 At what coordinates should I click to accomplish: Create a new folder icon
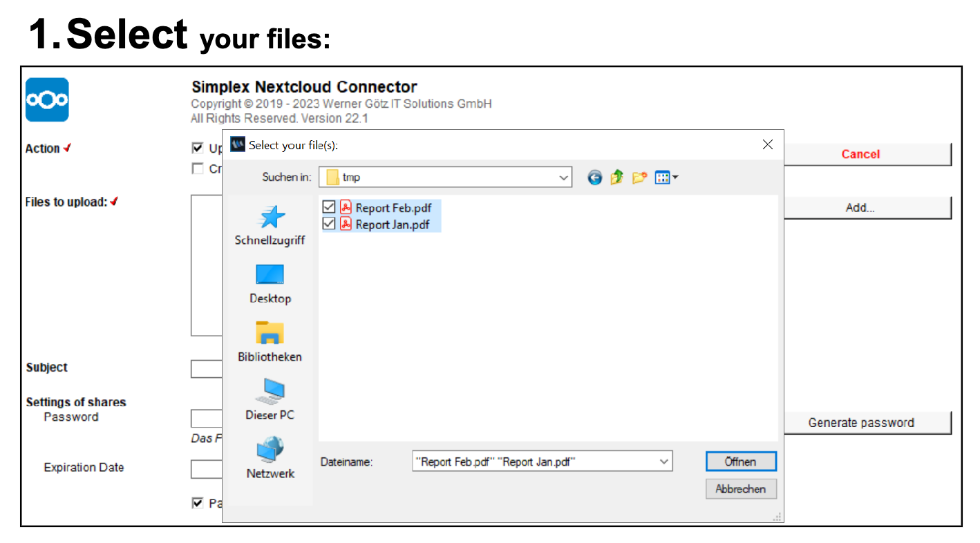click(639, 178)
